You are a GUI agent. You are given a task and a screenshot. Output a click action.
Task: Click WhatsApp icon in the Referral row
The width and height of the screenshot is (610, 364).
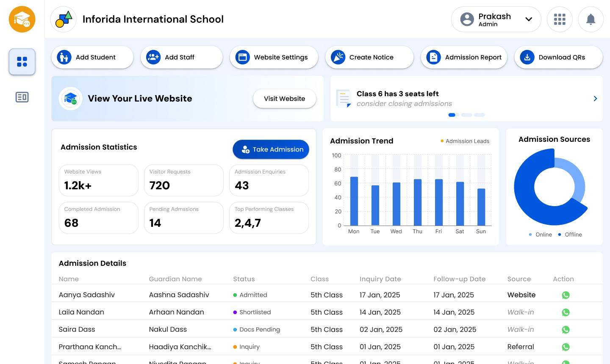566,347
